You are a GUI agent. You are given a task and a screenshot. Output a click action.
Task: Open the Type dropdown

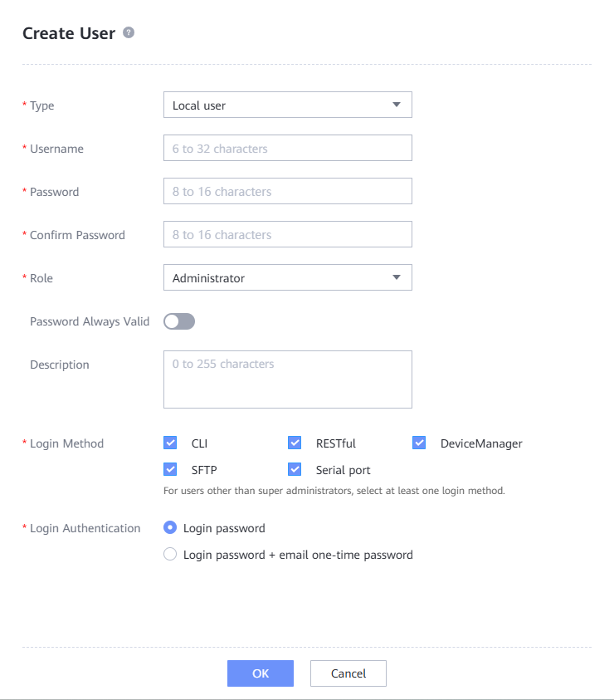[396, 105]
